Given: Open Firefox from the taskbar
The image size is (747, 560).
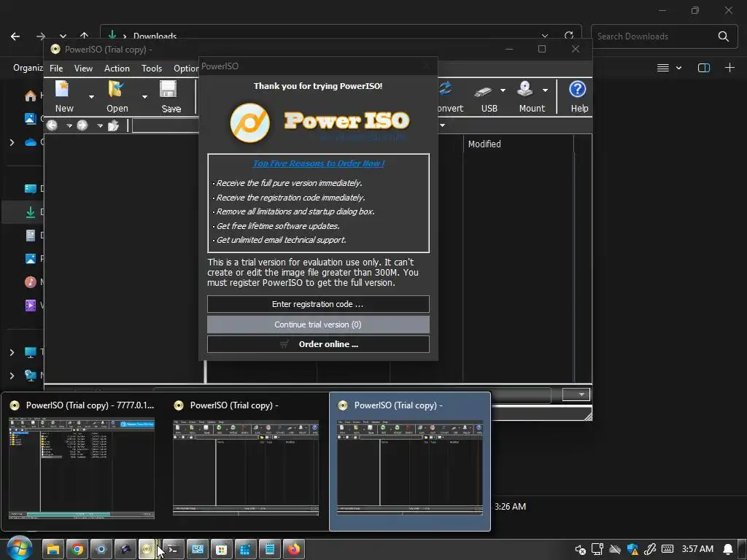Looking at the screenshot, I should point(294,549).
